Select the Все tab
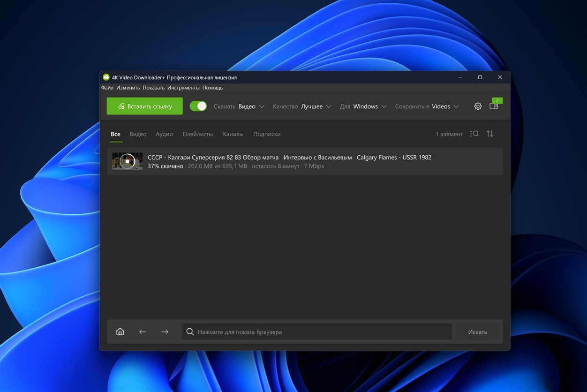 tap(116, 134)
